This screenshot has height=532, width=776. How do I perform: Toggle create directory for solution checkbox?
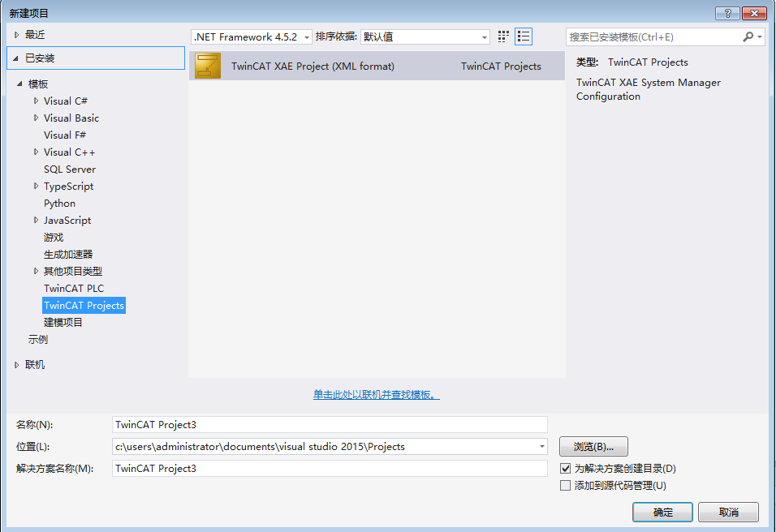point(565,468)
